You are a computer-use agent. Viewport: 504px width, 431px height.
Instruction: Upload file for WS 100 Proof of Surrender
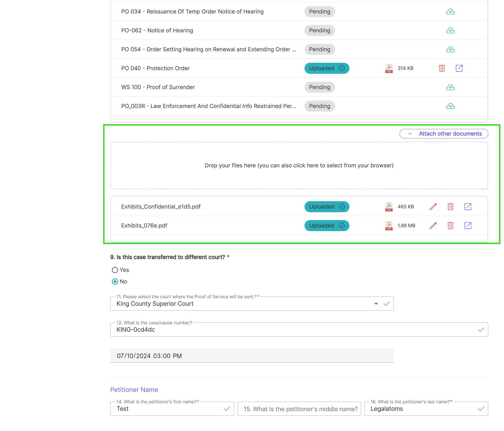(450, 87)
